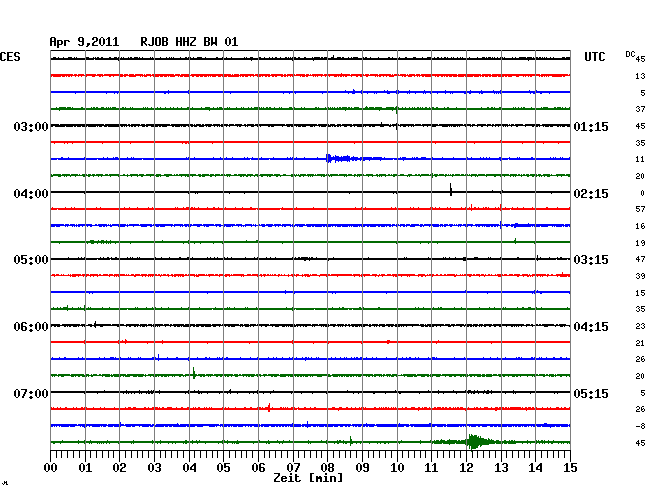Viewport: 650px width, 494px height.
Task: Click the '05:00' local time label
Action: click(x=31, y=260)
